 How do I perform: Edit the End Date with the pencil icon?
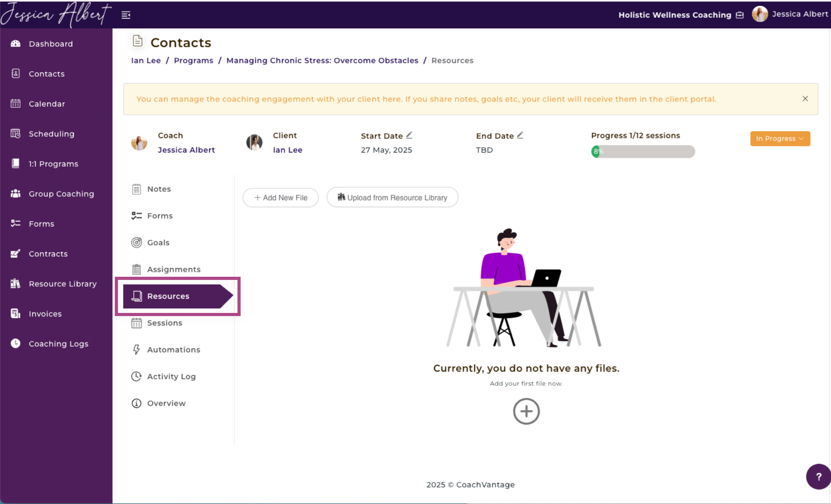(520, 135)
